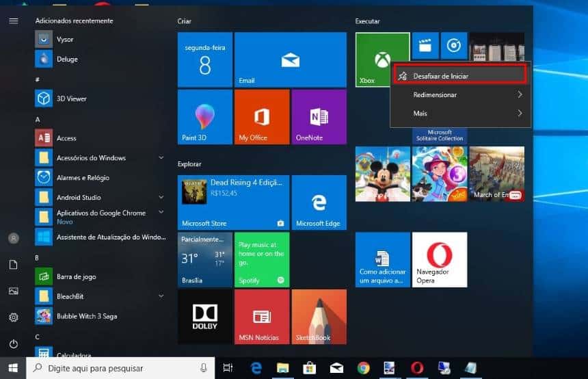The height and width of the screenshot is (379, 588).
Task: Open the Mais submenu
Action: pos(461,114)
